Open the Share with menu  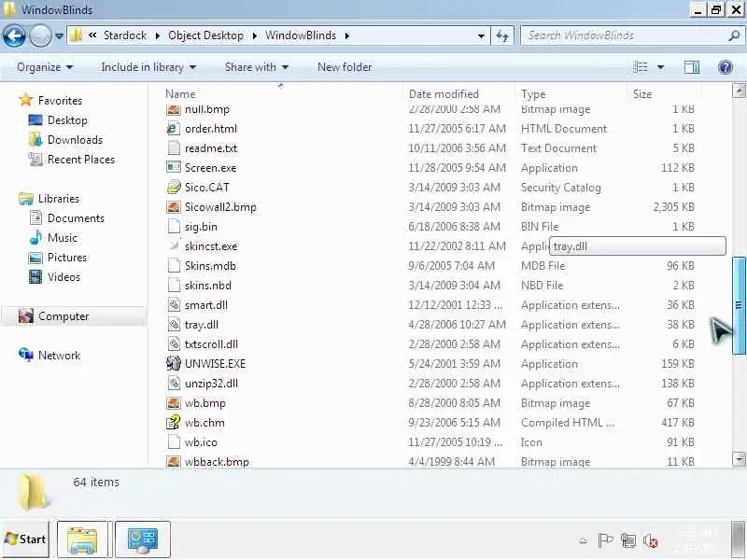pyautogui.click(x=256, y=67)
